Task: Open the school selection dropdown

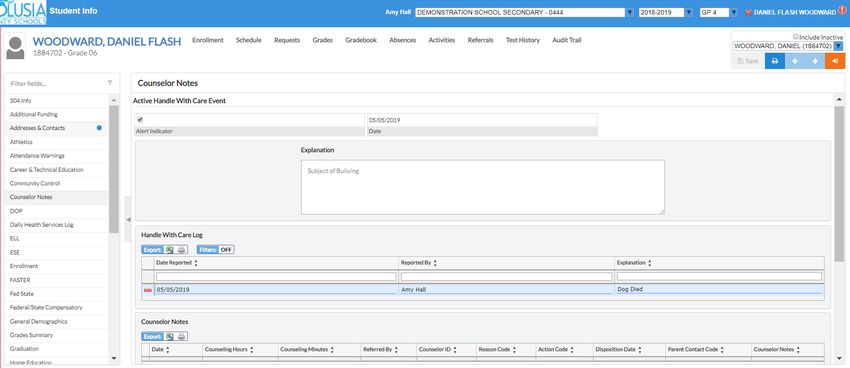Action: pyautogui.click(x=629, y=12)
